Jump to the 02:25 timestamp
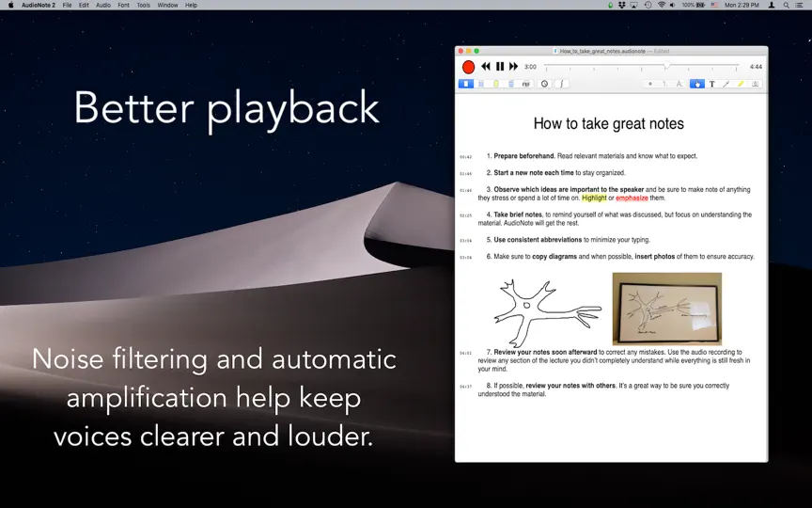This screenshot has height=508, width=812. coord(465,215)
